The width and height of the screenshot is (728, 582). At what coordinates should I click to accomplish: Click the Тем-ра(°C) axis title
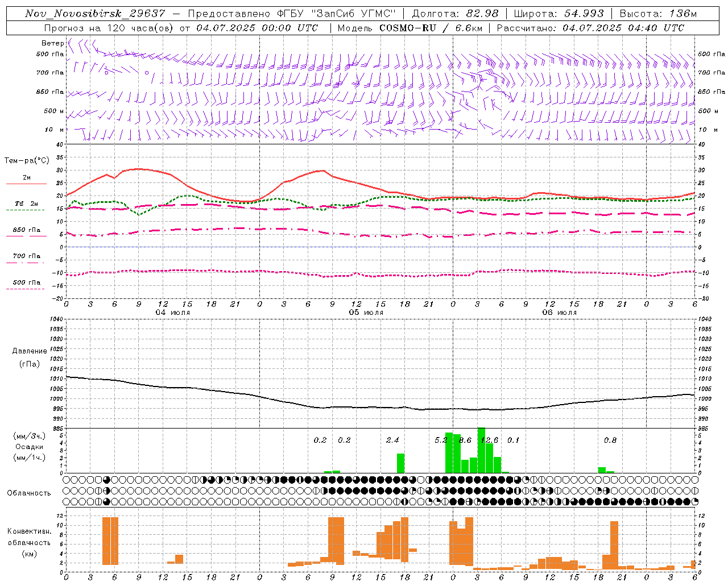pos(27,161)
